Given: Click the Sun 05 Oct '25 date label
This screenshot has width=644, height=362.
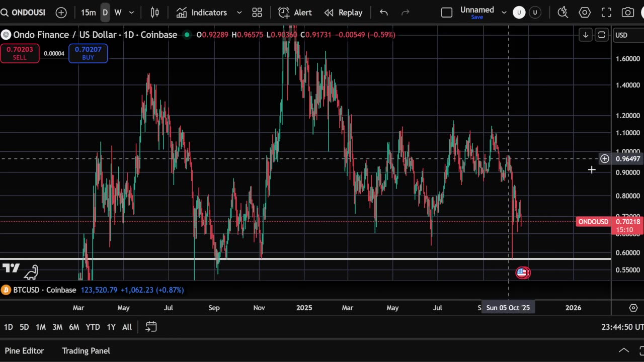Looking at the screenshot, I should coord(508,308).
